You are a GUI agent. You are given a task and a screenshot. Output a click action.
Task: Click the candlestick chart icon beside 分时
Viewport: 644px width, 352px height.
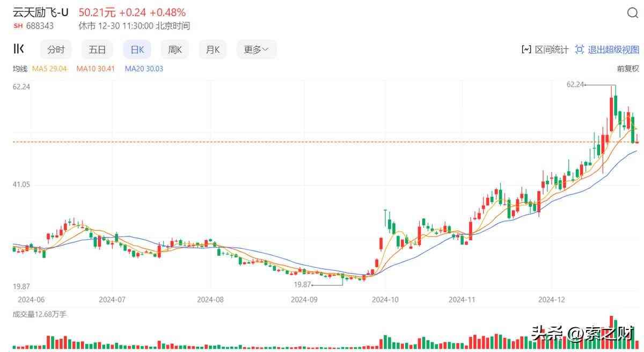pos(19,49)
